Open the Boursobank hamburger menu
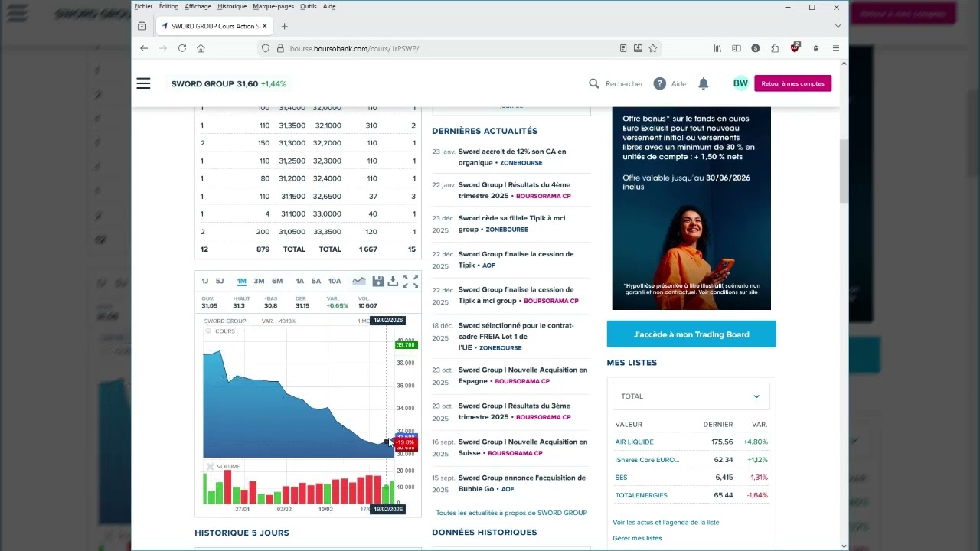The image size is (980, 551). pos(143,83)
